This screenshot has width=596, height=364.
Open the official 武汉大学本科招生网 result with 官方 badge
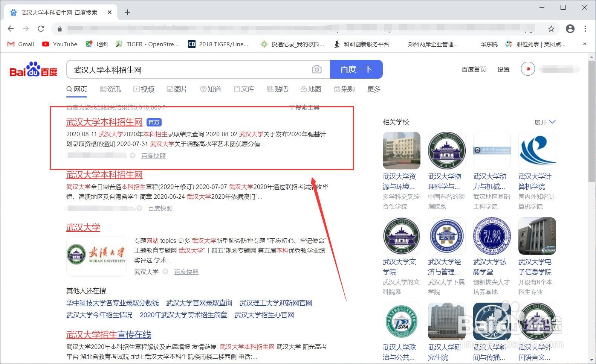104,122
